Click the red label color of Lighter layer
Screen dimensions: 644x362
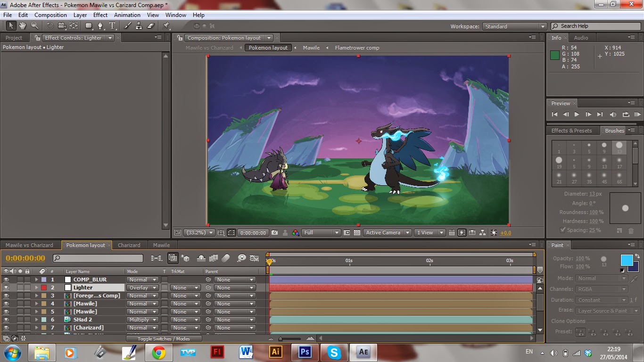point(44,288)
